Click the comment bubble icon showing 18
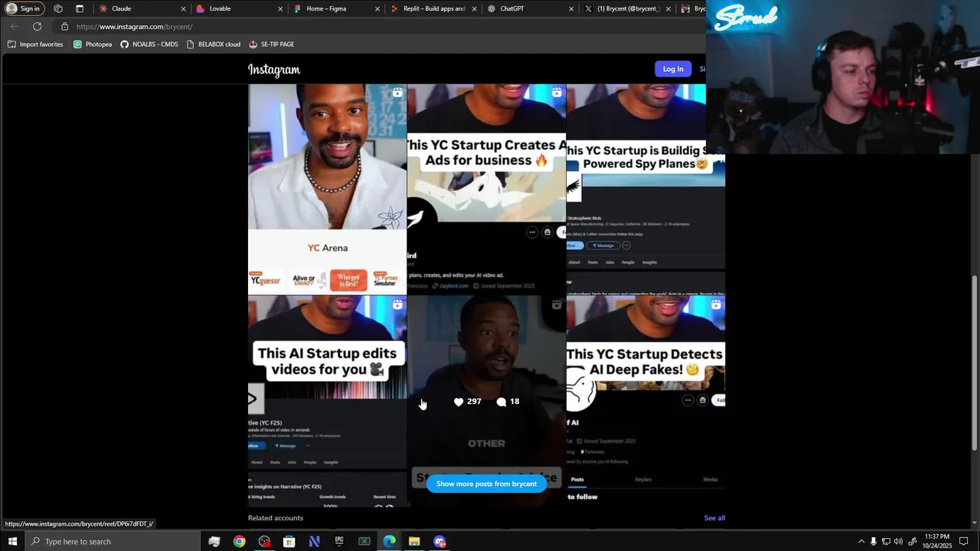The width and height of the screenshot is (980, 551). 501,402
